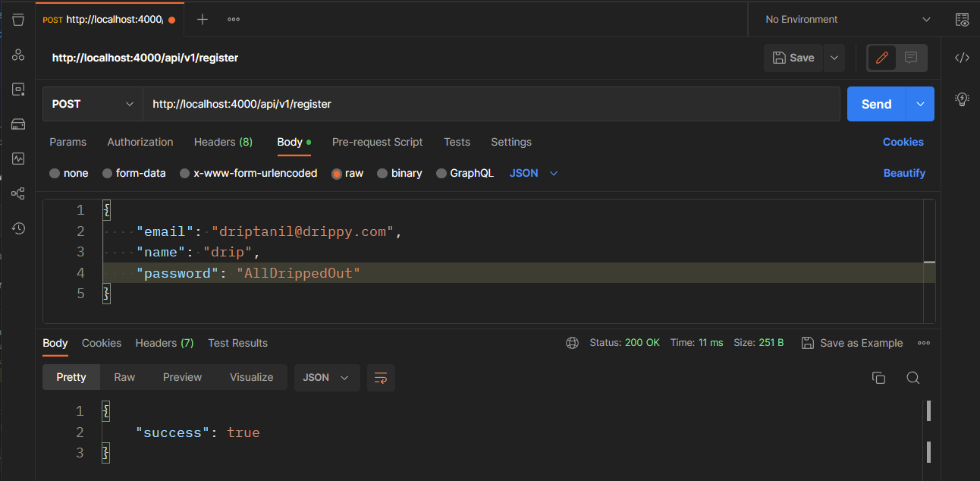Open the code snippet panel icon
The image size is (980, 481).
[962, 58]
